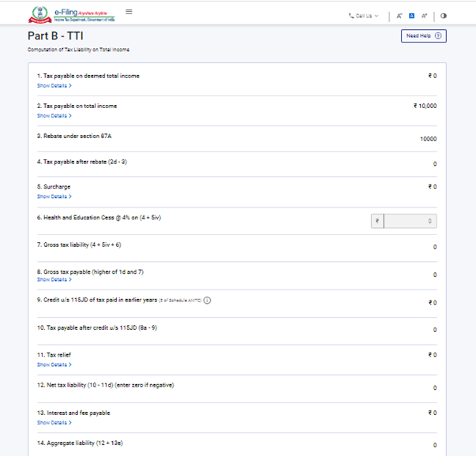The width and height of the screenshot is (476, 456).
Task: Expand details under Interest and fee payable
Action: click(54, 422)
